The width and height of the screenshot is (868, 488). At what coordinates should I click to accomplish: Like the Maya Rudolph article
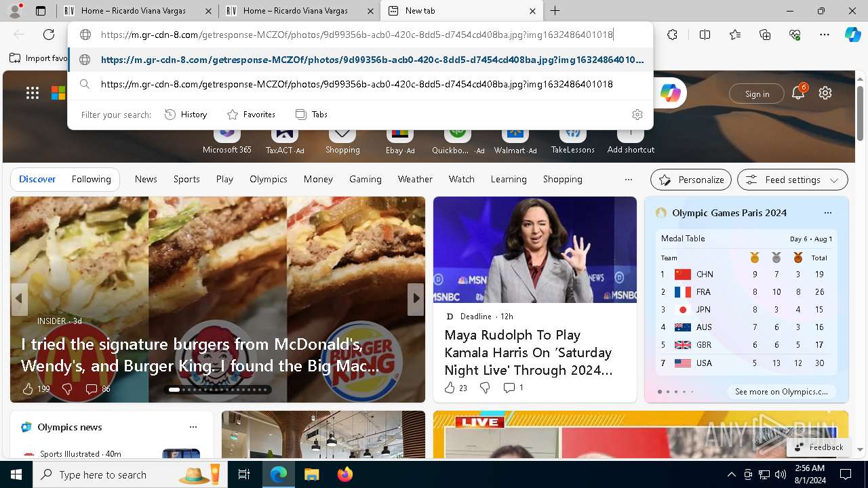coord(455,388)
